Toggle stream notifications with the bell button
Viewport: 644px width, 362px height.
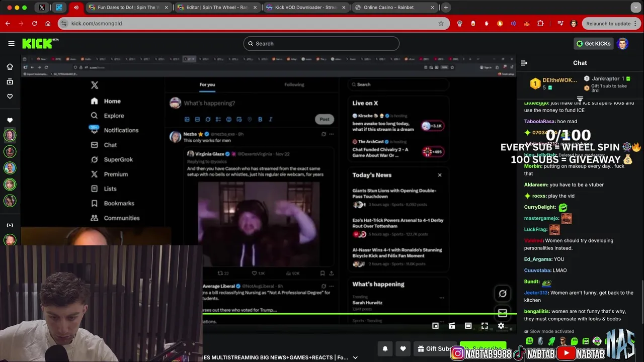coord(385,348)
